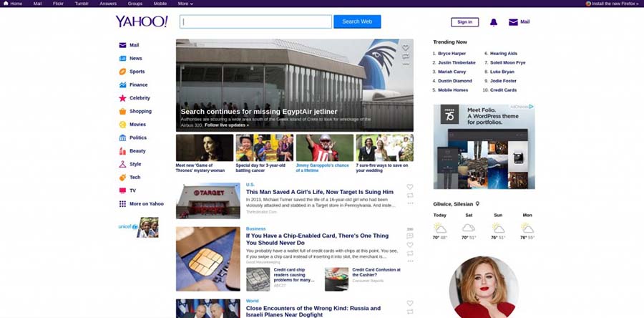The width and height of the screenshot is (644, 318).
Task: Like the Target lawsuit story with heart
Action: (410, 187)
